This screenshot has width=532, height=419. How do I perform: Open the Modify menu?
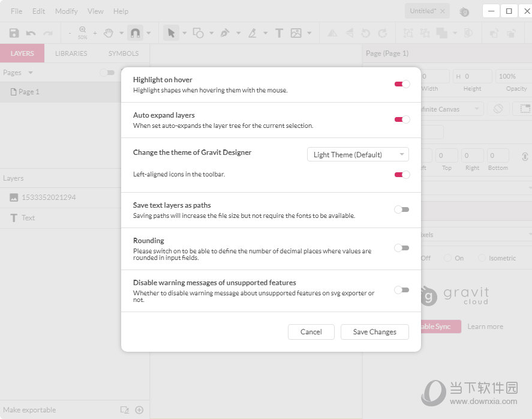(x=67, y=11)
